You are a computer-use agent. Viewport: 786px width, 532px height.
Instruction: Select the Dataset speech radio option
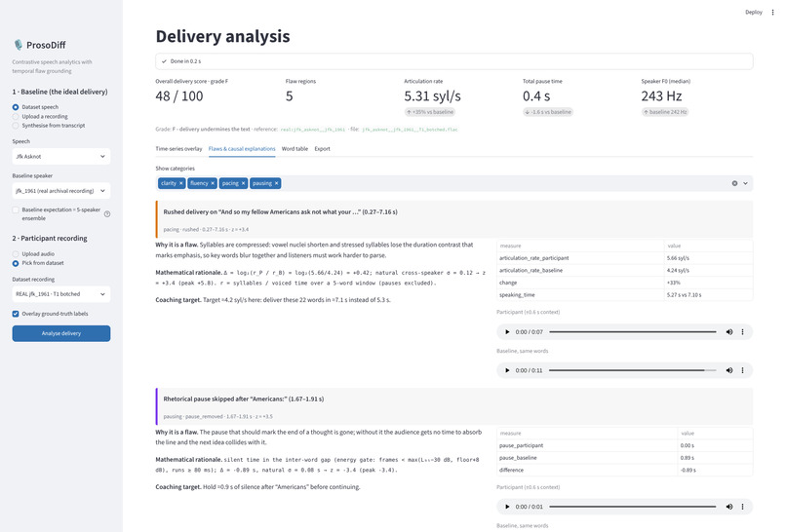click(x=16, y=107)
